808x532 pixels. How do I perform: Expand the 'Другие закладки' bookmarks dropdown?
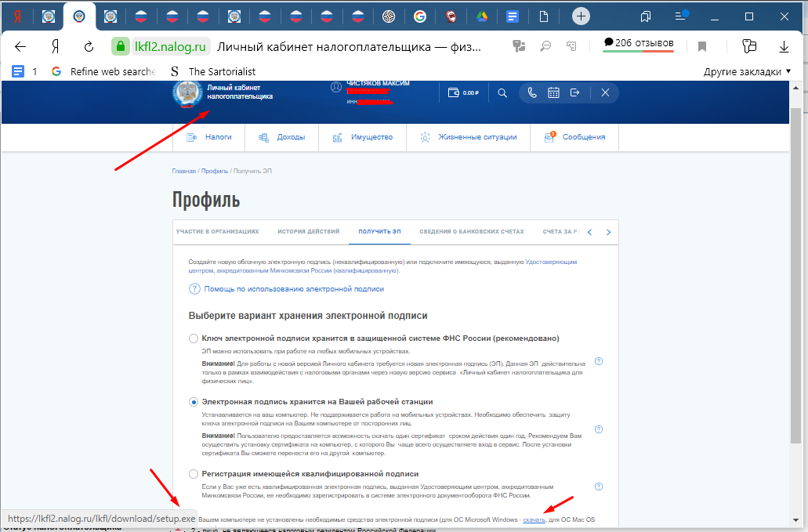(747, 71)
